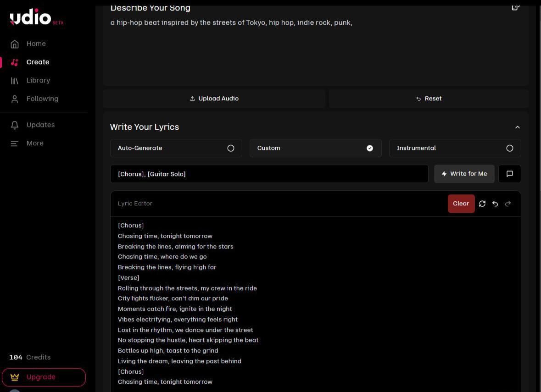Open the Home page icon
541x392 pixels.
[x=15, y=44]
